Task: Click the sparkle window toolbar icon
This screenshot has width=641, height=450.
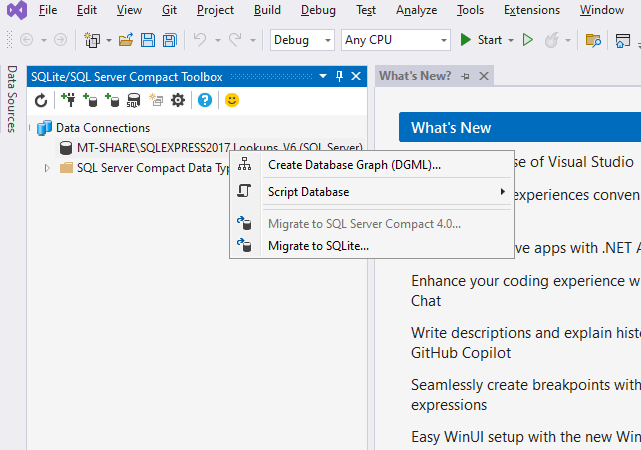Action: click(156, 100)
